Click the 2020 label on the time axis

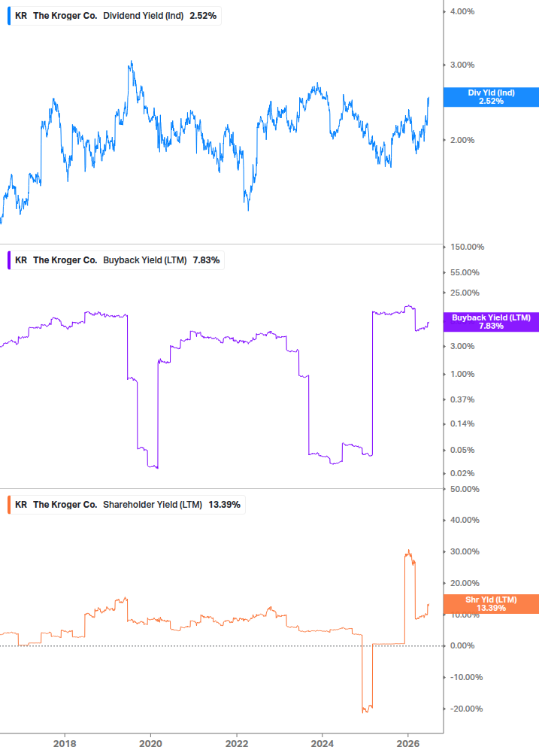151,743
